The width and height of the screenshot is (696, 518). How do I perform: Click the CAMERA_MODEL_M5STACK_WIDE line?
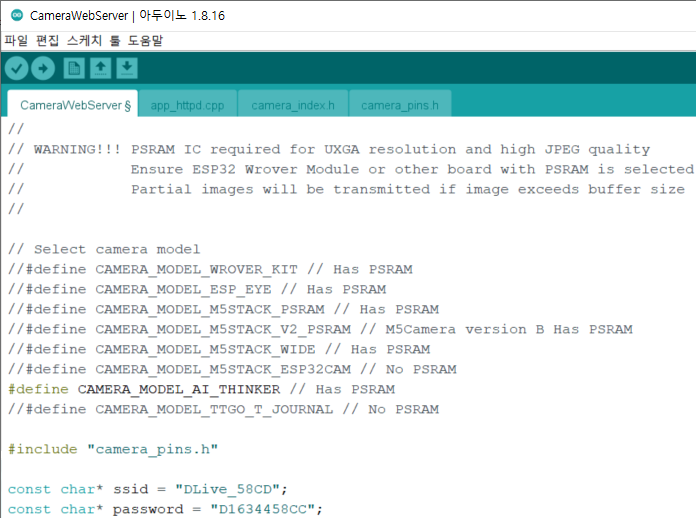point(219,349)
